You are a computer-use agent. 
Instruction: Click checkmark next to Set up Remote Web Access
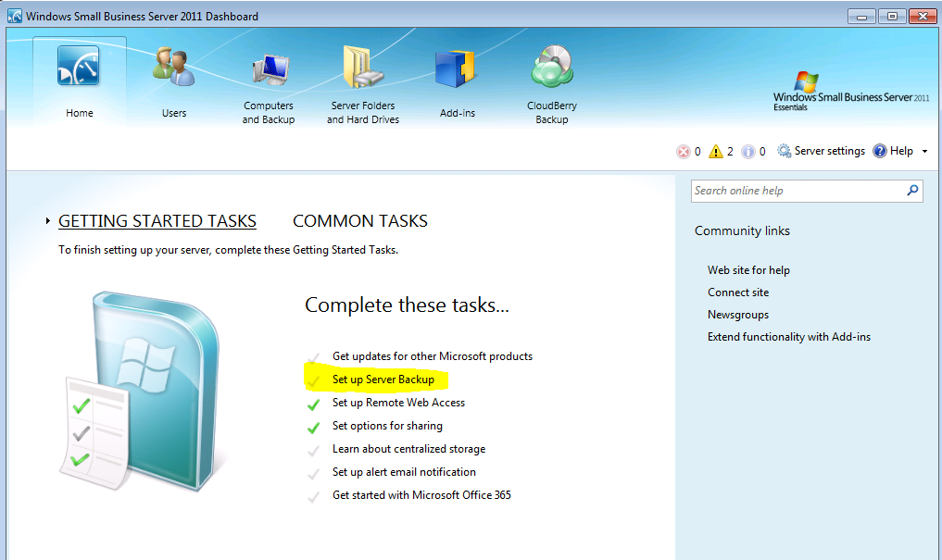tap(313, 404)
